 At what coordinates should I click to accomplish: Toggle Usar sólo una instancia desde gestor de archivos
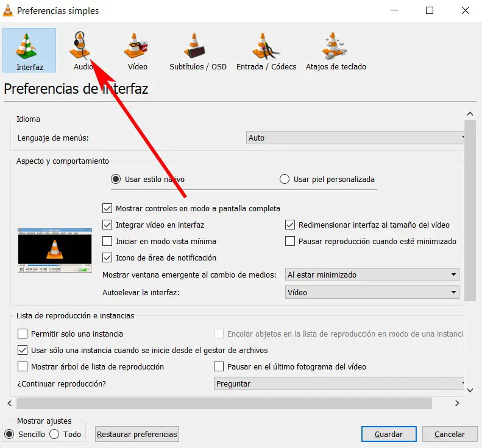click(x=23, y=351)
